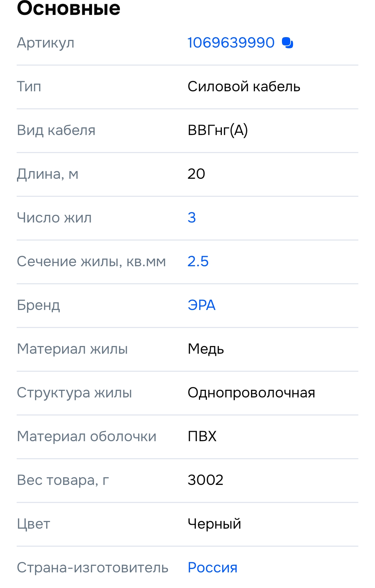
Task: Open article number 1069639990 link
Action: (231, 43)
